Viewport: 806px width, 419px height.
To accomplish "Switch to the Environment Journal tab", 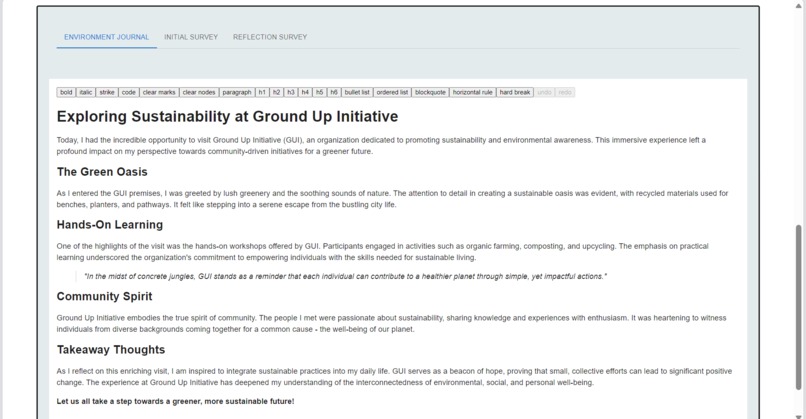I will [106, 37].
